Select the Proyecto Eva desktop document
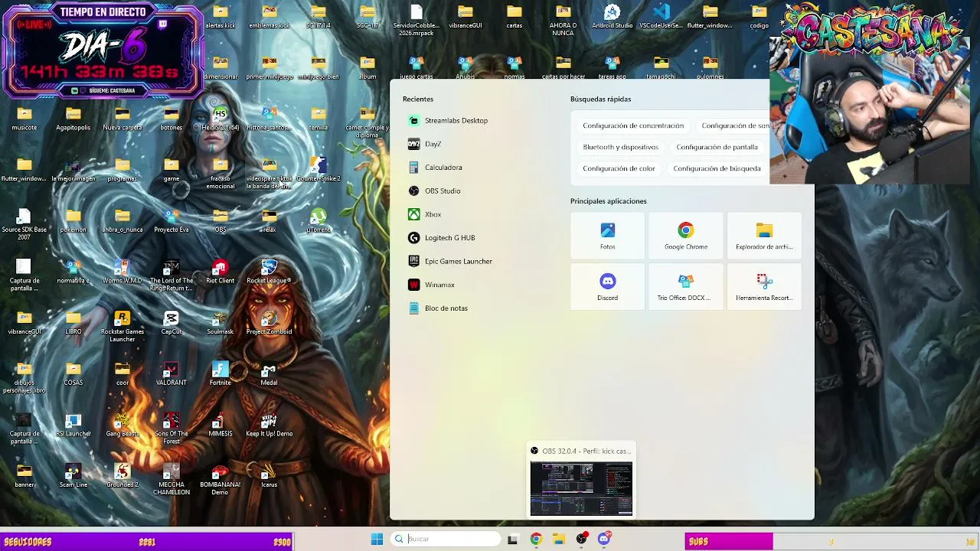This screenshot has height=551, width=980. point(171,220)
